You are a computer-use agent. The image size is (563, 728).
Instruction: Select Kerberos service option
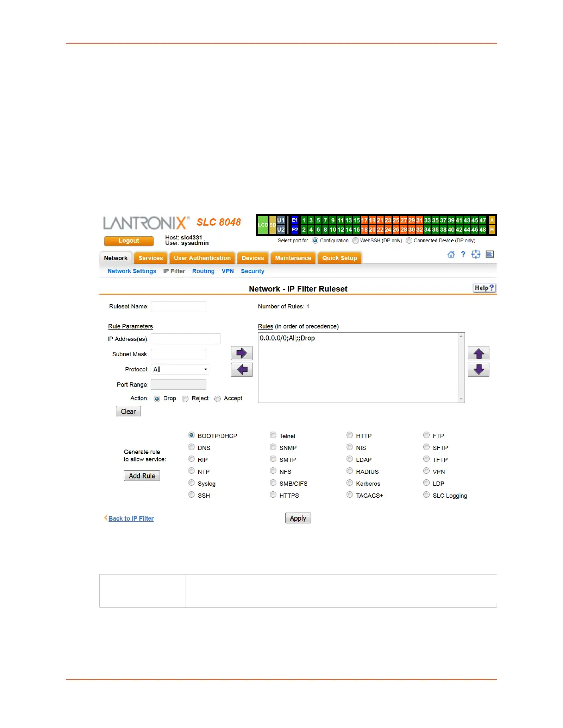[350, 483]
